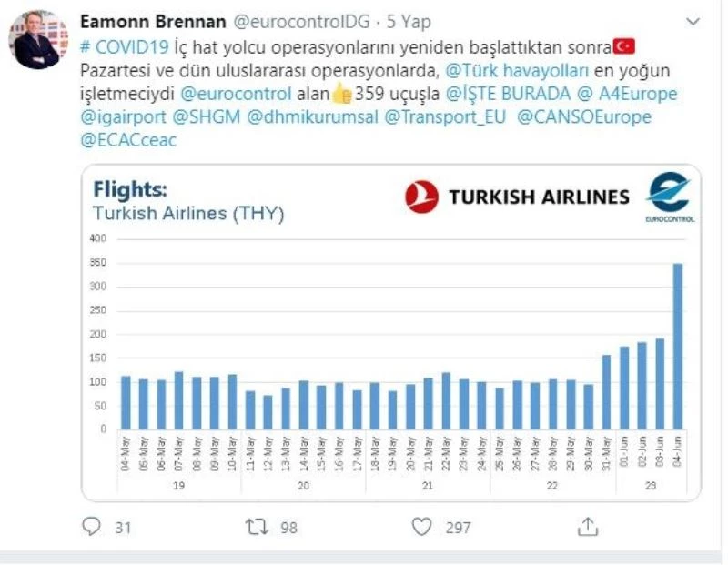Click the Turkish Airlines logo in chart
728x565 pixels.
tap(517, 197)
